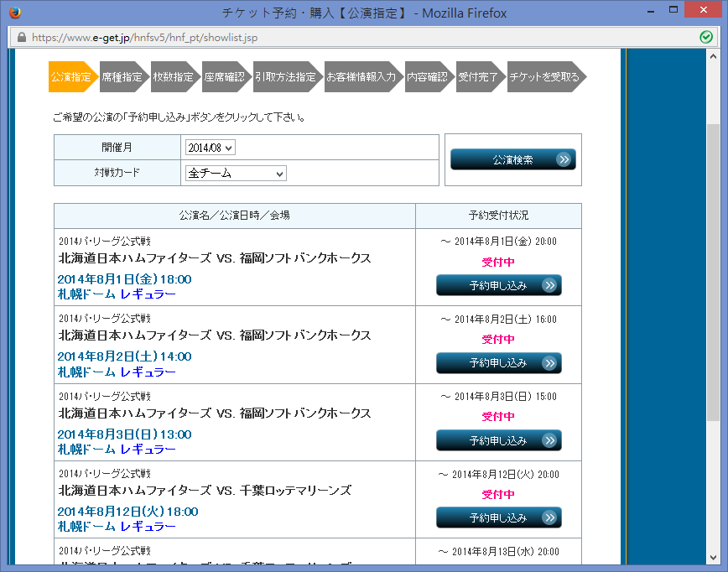Click the 予約受付状況 column header
The width and height of the screenshot is (728, 572).
[499, 216]
